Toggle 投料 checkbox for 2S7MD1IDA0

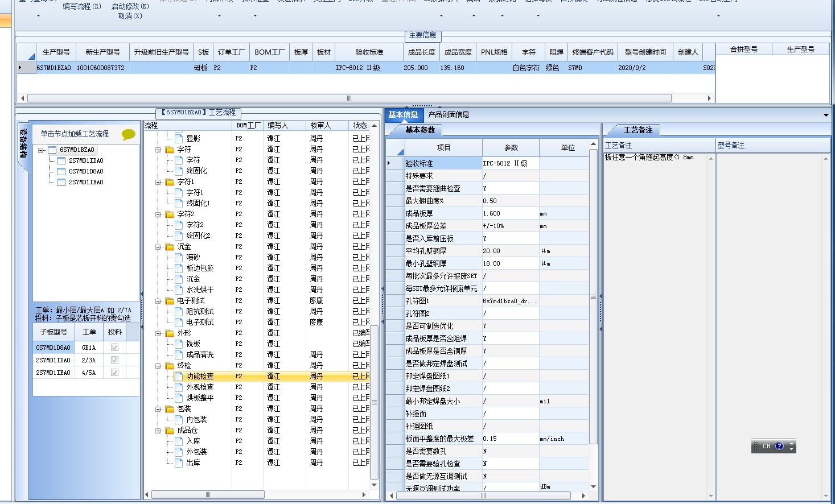(114, 360)
